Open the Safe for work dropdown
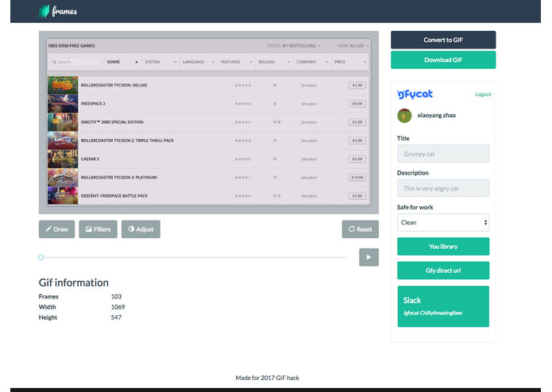The image size is (552, 392). [443, 222]
